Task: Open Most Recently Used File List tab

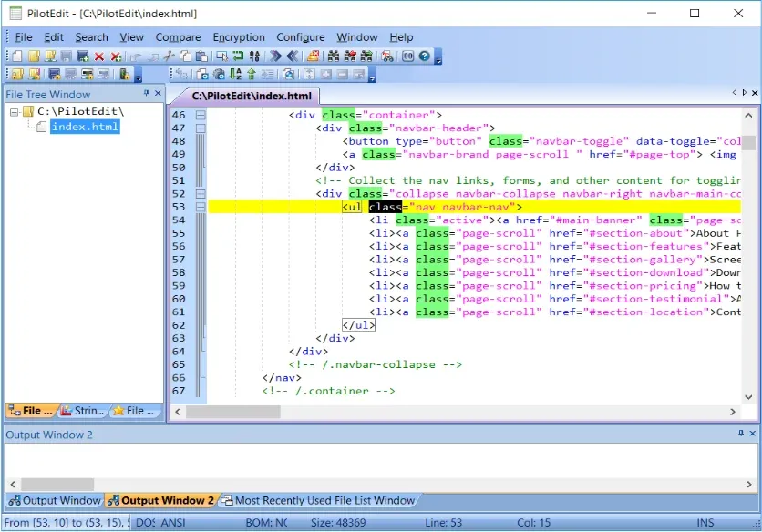Action: point(319,500)
